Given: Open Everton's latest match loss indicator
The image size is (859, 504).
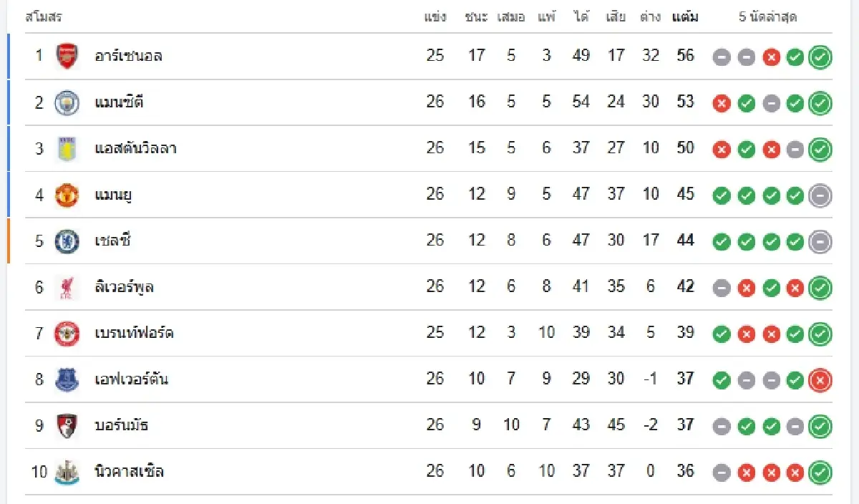Looking at the screenshot, I should (x=820, y=380).
